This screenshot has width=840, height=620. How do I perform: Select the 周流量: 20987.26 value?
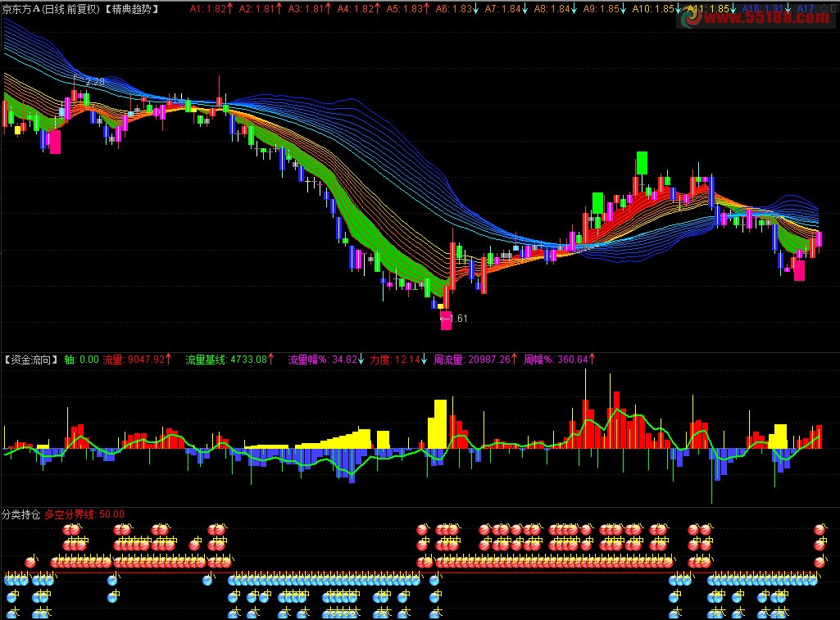coord(475,360)
